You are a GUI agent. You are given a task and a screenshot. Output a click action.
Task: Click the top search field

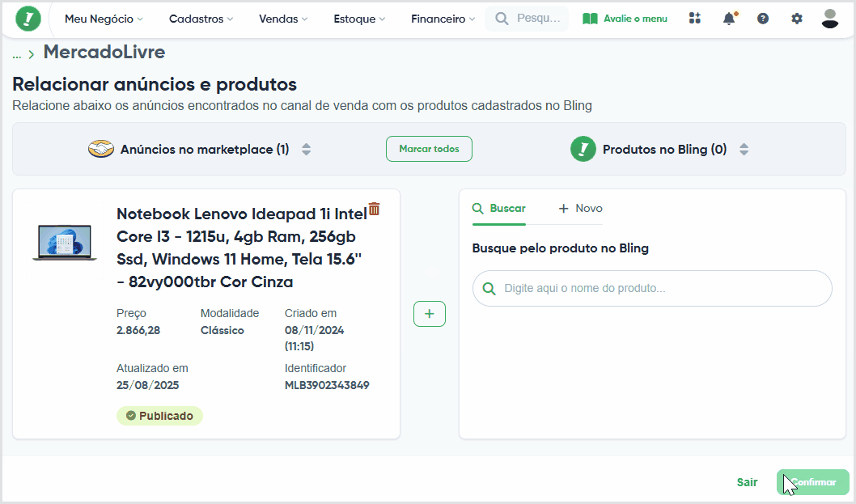(527, 19)
